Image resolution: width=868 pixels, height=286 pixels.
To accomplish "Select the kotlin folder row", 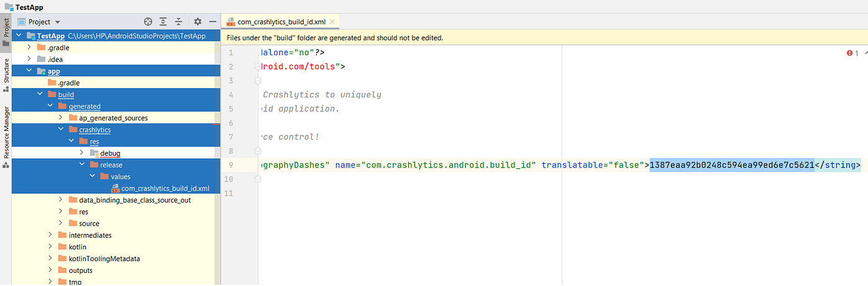I will pyautogui.click(x=116, y=247).
